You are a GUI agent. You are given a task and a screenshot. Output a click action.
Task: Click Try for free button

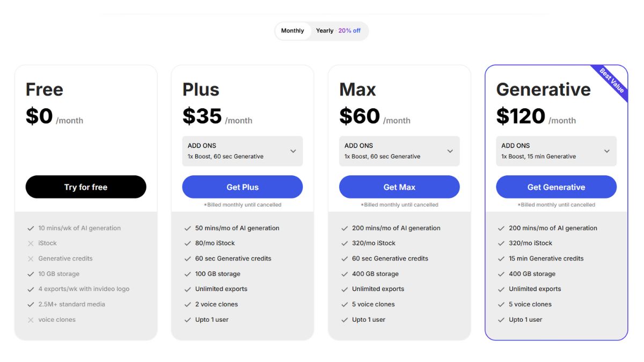(86, 187)
